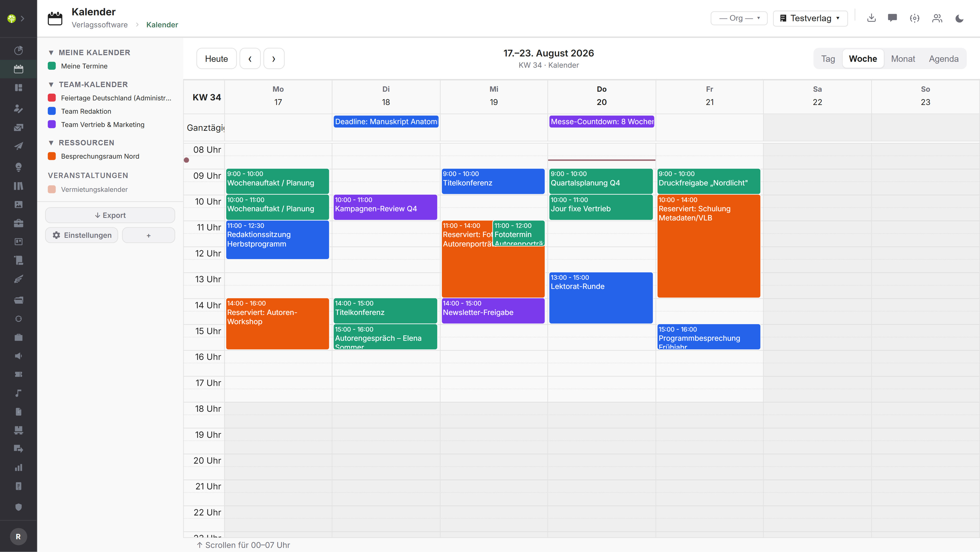
Task: Toggle dark mode with the moon icon
Action: pyautogui.click(x=960, y=18)
